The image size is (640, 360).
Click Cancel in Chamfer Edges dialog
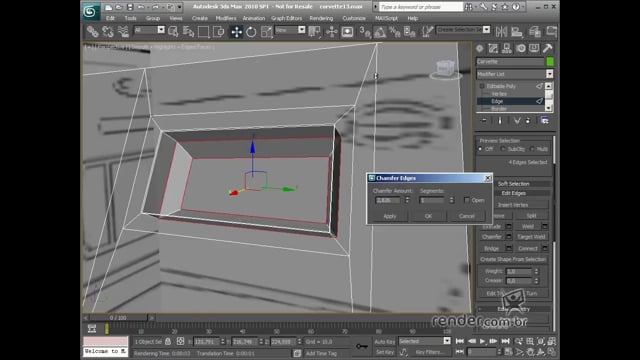(467, 216)
